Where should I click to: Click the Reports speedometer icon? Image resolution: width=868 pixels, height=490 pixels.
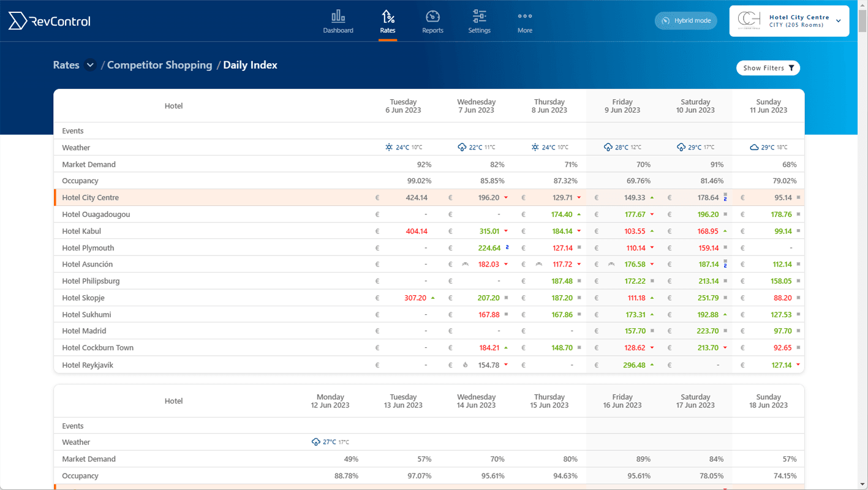tap(432, 17)
